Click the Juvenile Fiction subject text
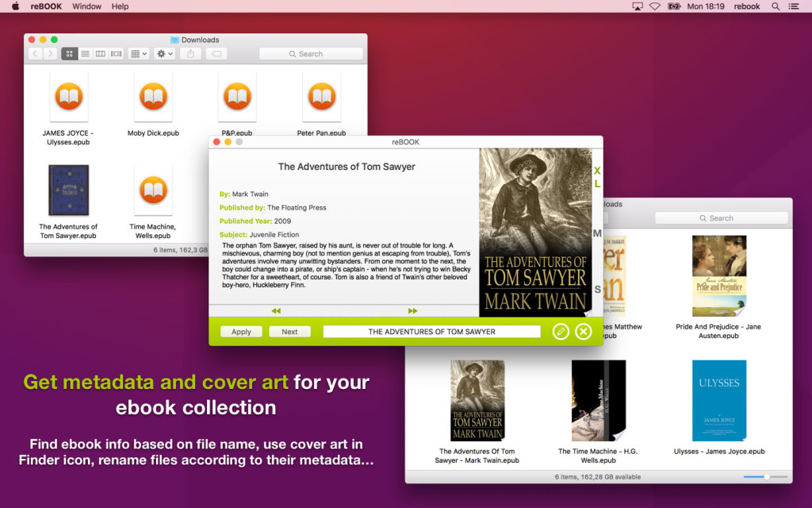Image resolution: width=812 pixels, height=508 pixels. [274, 234]
